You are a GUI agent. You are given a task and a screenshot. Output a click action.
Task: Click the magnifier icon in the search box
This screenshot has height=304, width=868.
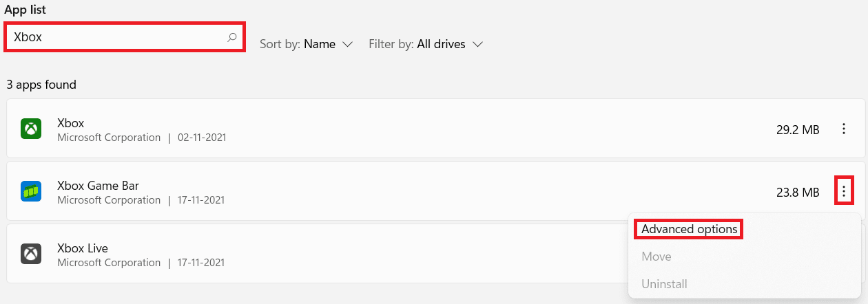point(232,37)
